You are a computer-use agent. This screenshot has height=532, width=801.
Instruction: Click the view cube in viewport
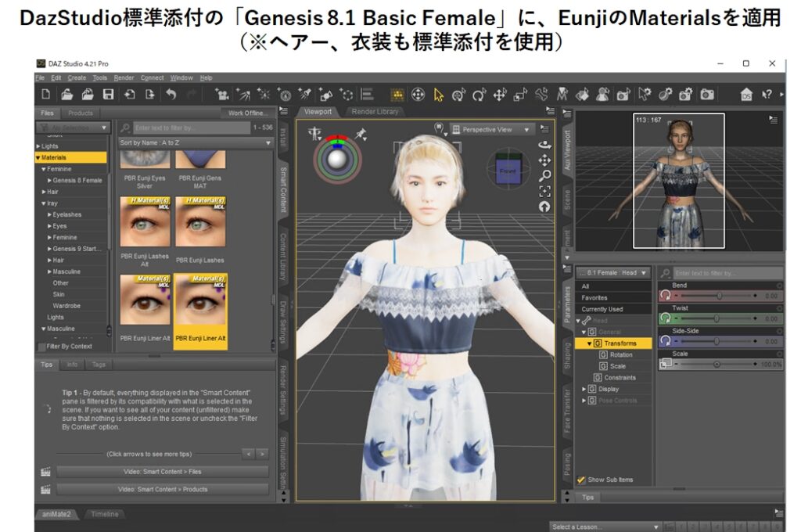coord(508,169)
